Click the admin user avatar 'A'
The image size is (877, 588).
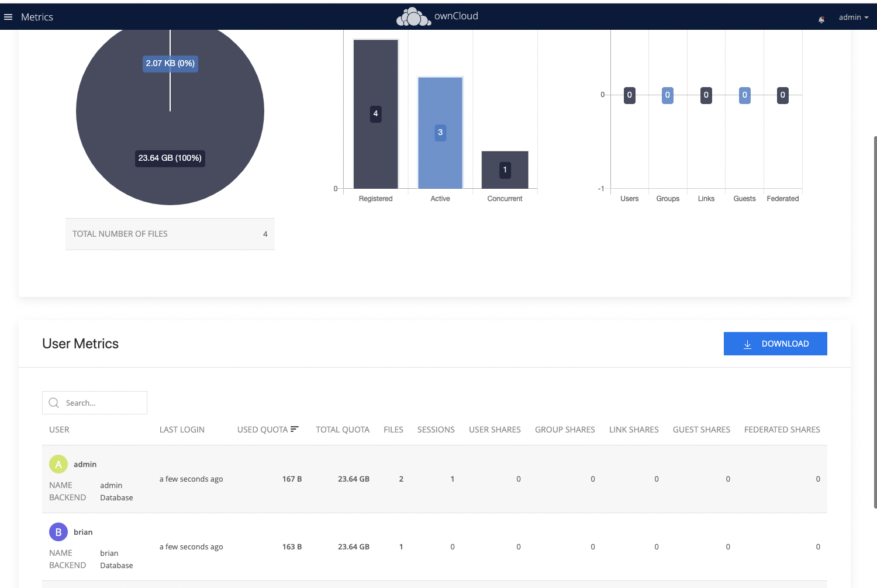click(58, 464)
